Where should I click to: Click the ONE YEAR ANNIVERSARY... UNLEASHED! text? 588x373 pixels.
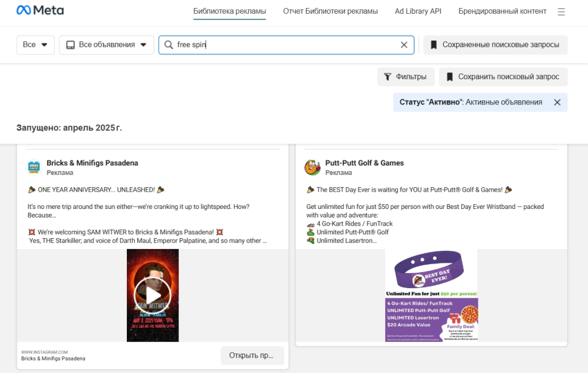coord(96,190)
